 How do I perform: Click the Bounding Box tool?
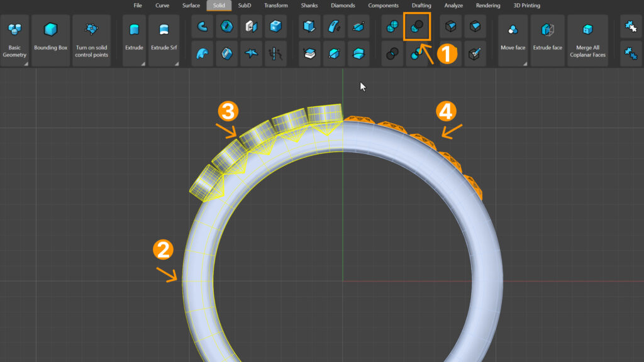tap(50, 40)
